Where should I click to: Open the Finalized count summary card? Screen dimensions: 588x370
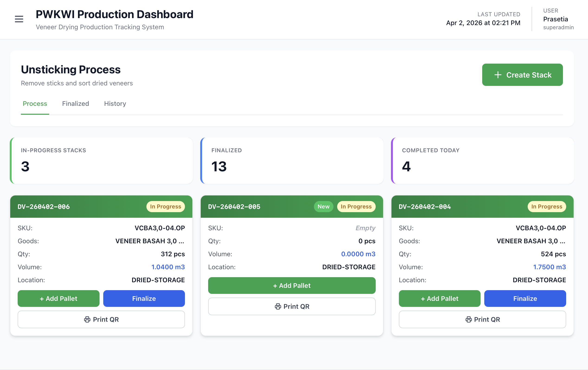click(x=292, y=161)
